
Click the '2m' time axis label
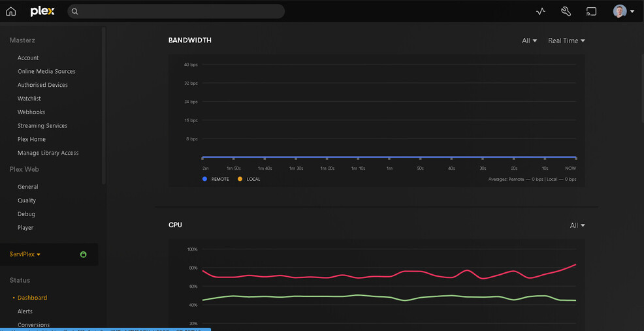tap(205, 168)
